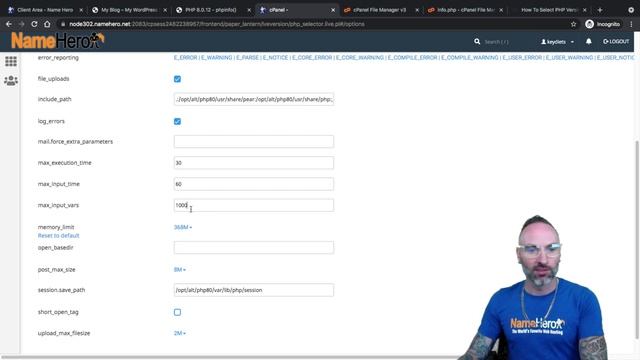Switch to How To Select PHP Version tab
This screenshot has width=640, height=360.
point(549,10)
